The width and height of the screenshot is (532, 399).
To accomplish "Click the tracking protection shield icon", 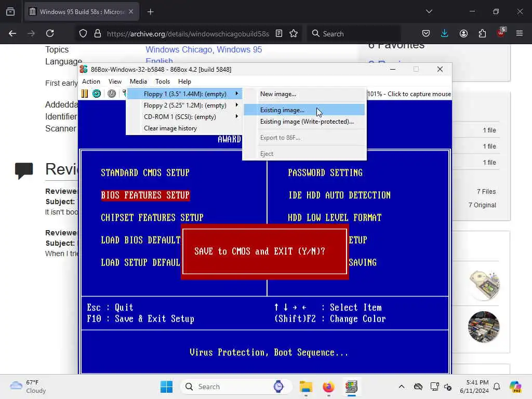I will click(x=83, y=34).
